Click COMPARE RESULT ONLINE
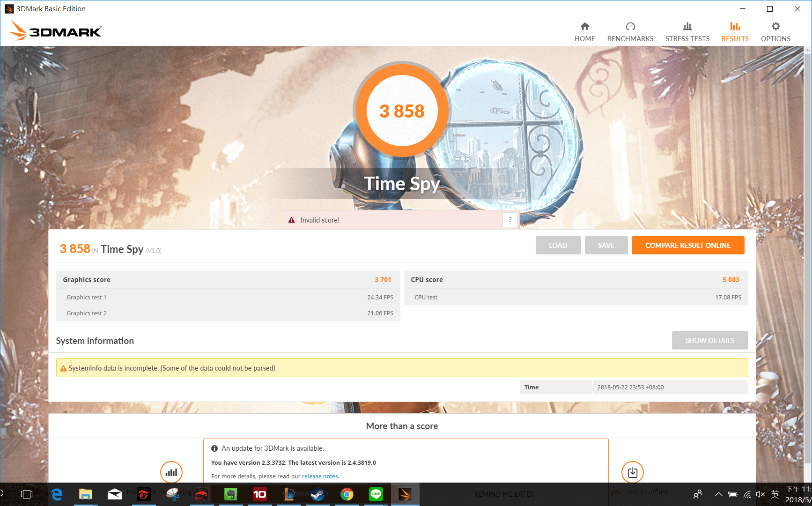The height and width of the screenshot is (506, 812). 688,246
